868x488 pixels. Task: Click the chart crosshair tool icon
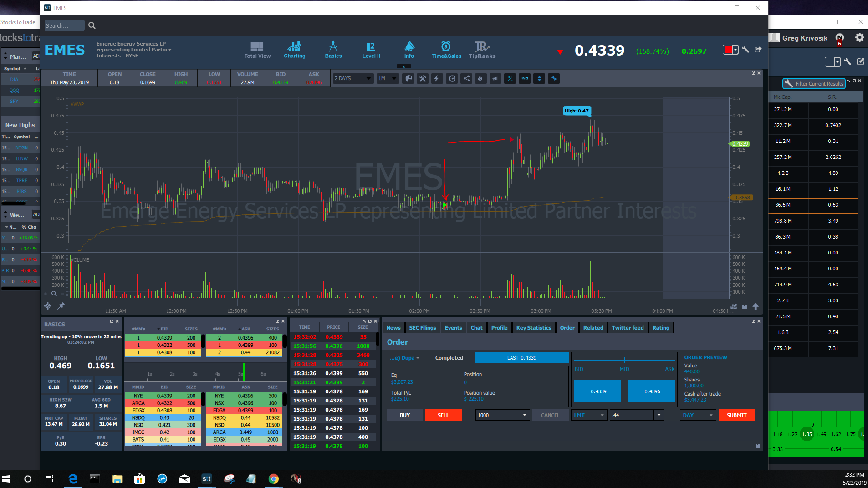[x=47, y=305]
